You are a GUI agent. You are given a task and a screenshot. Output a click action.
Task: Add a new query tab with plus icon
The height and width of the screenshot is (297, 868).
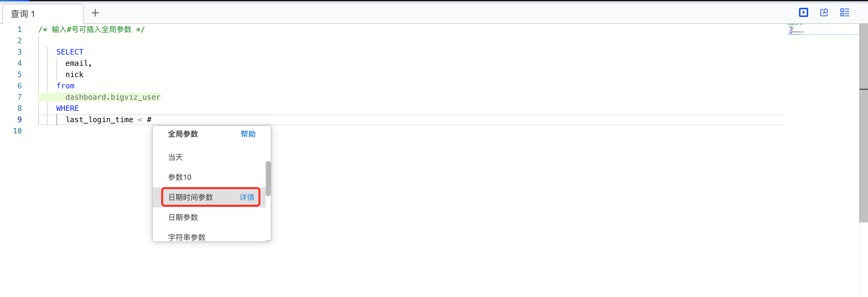[95, 13]
